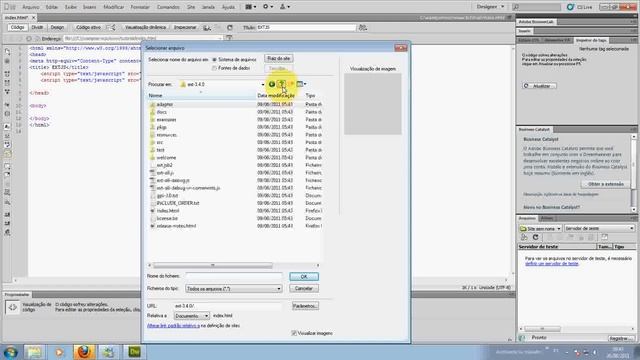Open Windows Explorer from the taskbar
Image resolution: width=640 pixels, height=360 pixels.
point(34,351)
